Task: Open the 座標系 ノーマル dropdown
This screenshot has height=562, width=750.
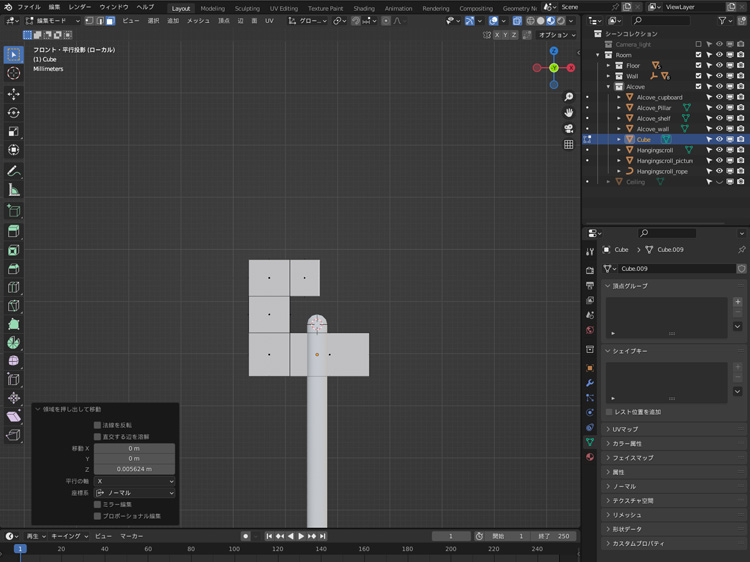Action: tap(134, 493)
